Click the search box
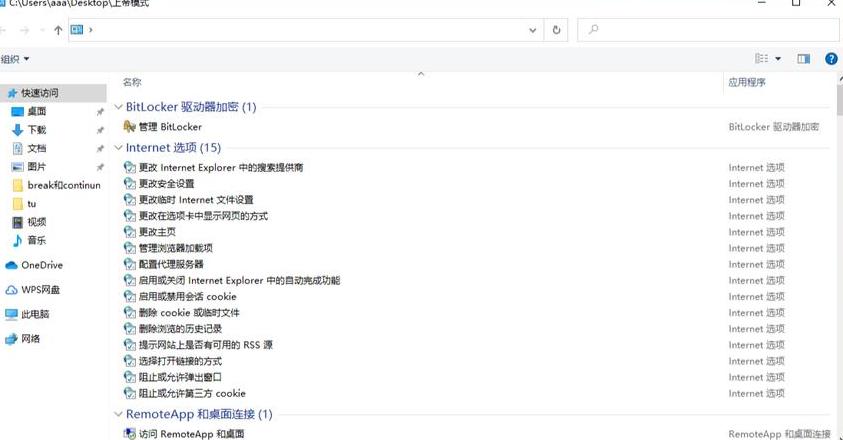This screenshot has width=843, height=440. [708, 30]
